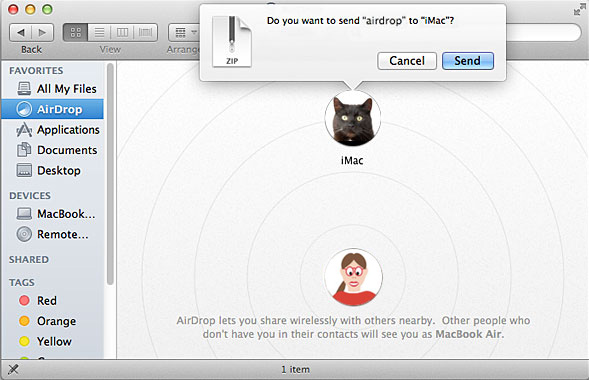Click the Send button in the dialog

coord(468,61)
